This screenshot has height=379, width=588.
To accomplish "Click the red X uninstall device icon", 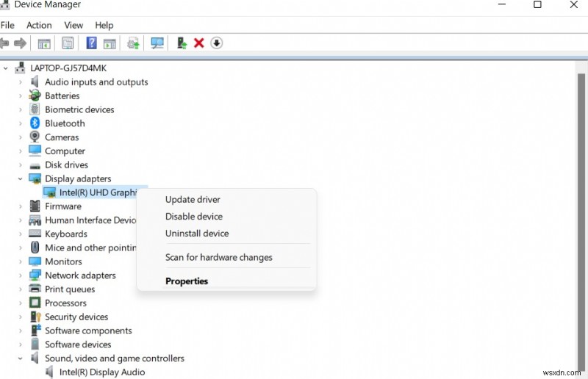I will click(198, 43).
